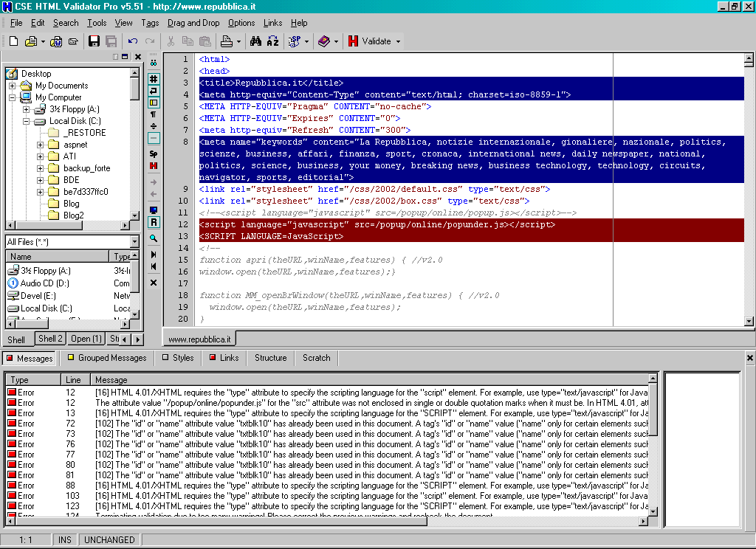Select the Shell 2 tab
This screenshot has height=549, width=756.
tap(50, 339)
